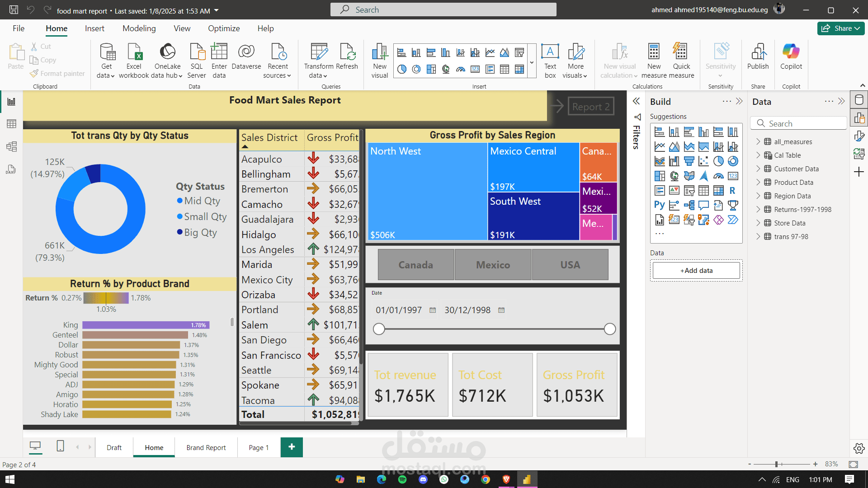Select Python visual in Build pane
The width and height of the screenshot is (868, 488).
660,205
